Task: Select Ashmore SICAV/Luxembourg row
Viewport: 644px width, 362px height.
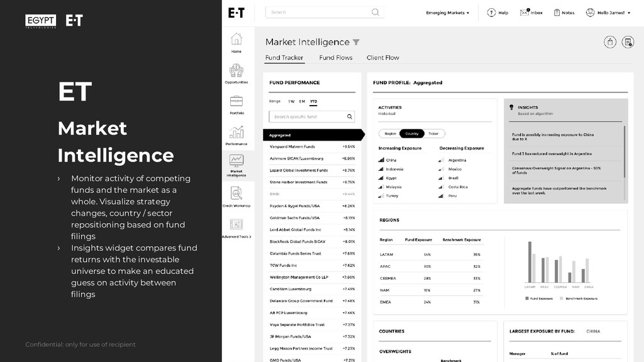Action: pyautogui.click(x=312, y=158)
